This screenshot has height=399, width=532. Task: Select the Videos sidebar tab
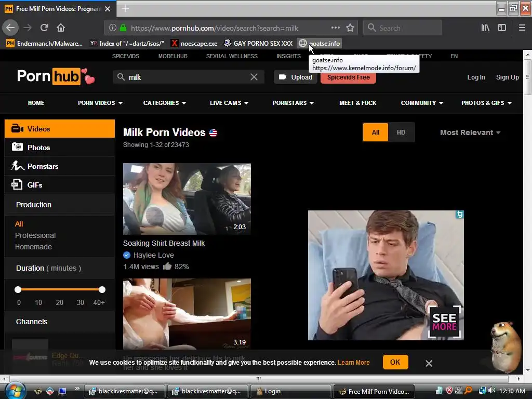pyautogui.click(x=60, y=129)
